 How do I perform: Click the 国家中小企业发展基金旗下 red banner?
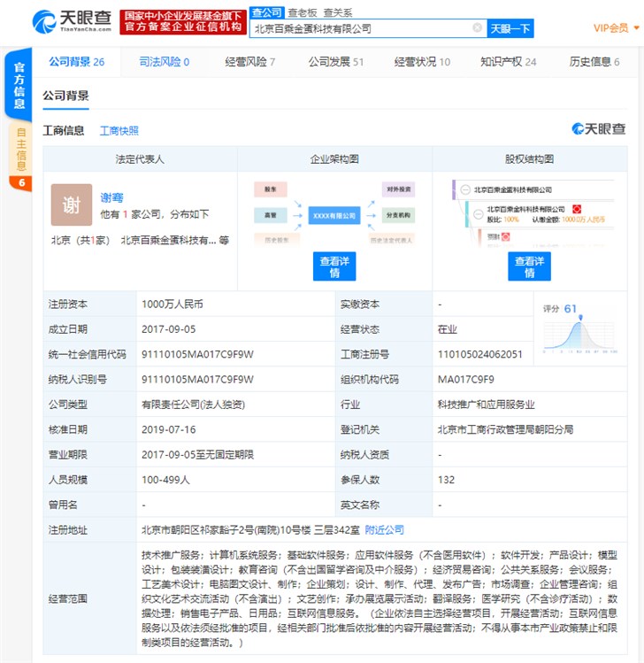182,22
